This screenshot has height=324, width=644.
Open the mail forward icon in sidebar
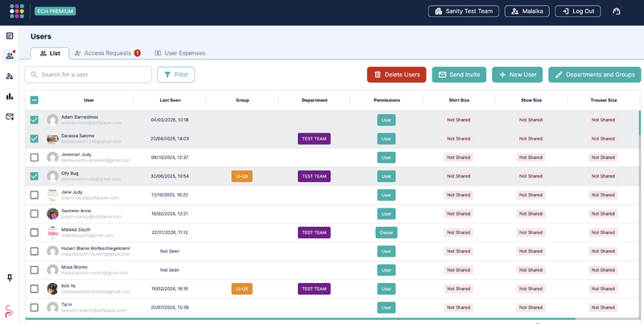(x=10, y=117)
